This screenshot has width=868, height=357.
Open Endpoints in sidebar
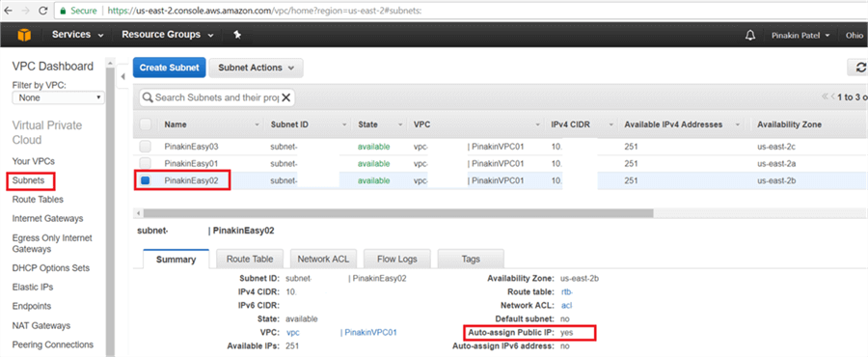(x=32, y=306)
